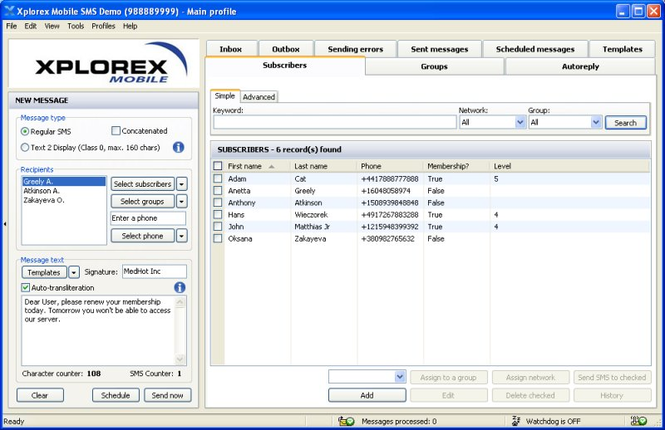Click the info icon beside Auto-transliteration
The image size is (665, 430).
[x=180, y=288]
